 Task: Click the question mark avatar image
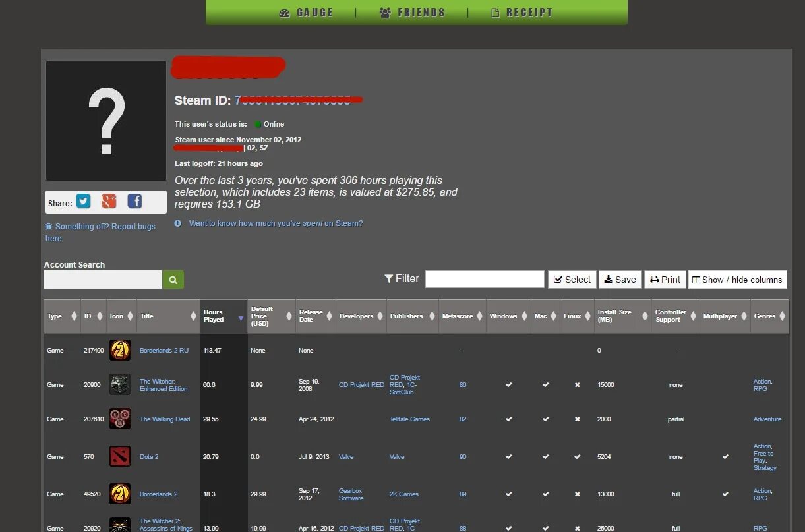(x=106, y=121)
